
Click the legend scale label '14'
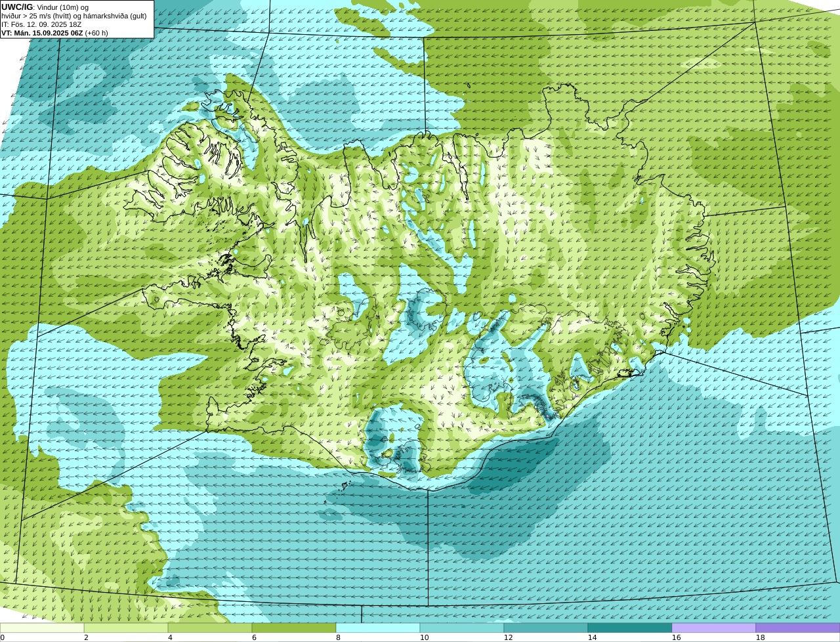593,637
